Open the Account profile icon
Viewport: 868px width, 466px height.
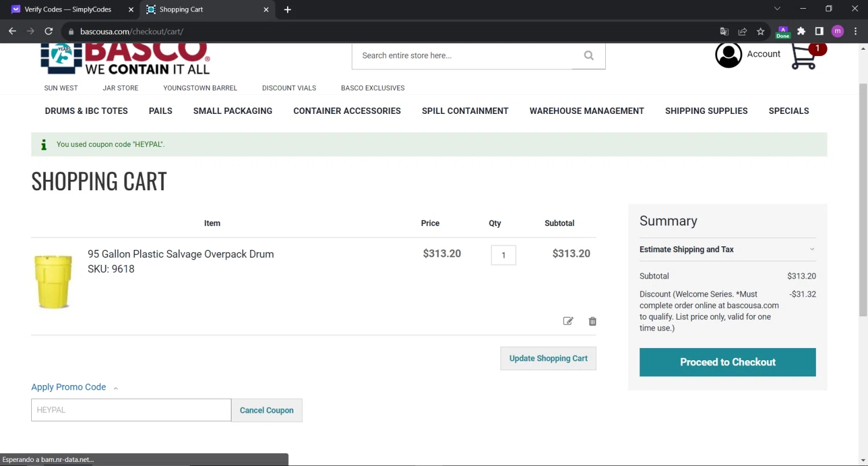729,55
